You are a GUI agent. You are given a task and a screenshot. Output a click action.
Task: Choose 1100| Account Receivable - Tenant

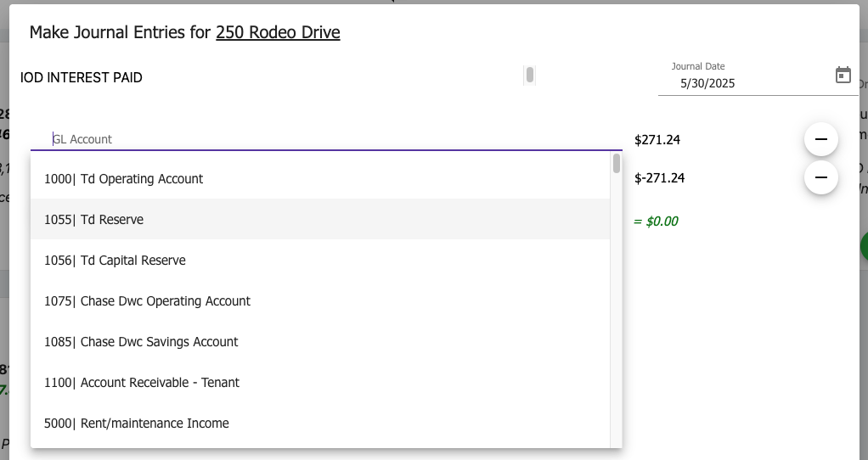(x=320, y=383)
